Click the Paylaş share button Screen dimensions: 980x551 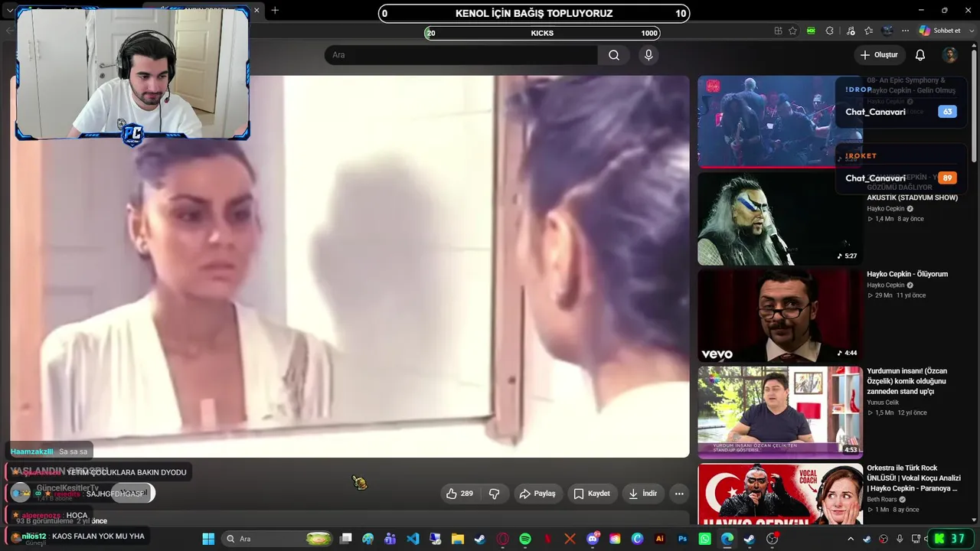[537, 494]
